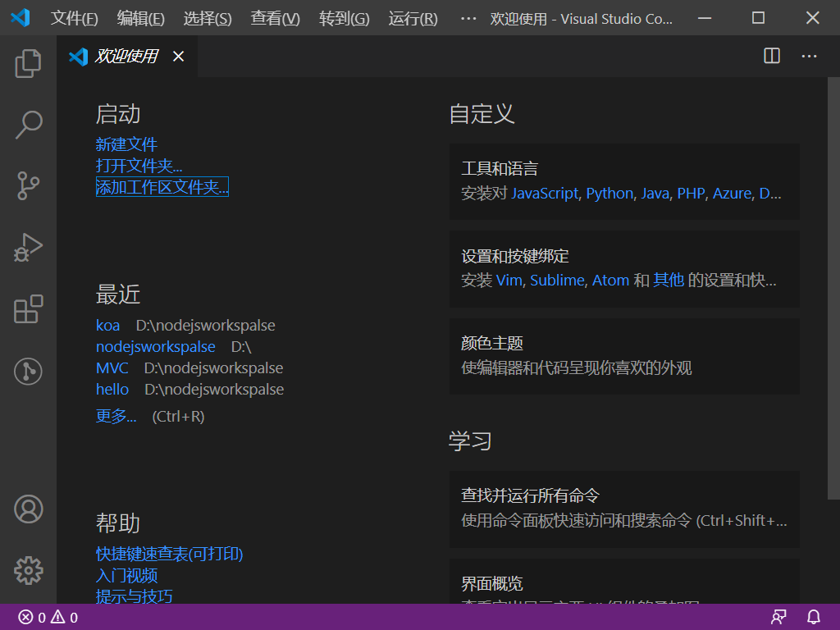Click the feedback icon in status bar
The width and height of the screenshot is (840, 630).
click(778, 617)
